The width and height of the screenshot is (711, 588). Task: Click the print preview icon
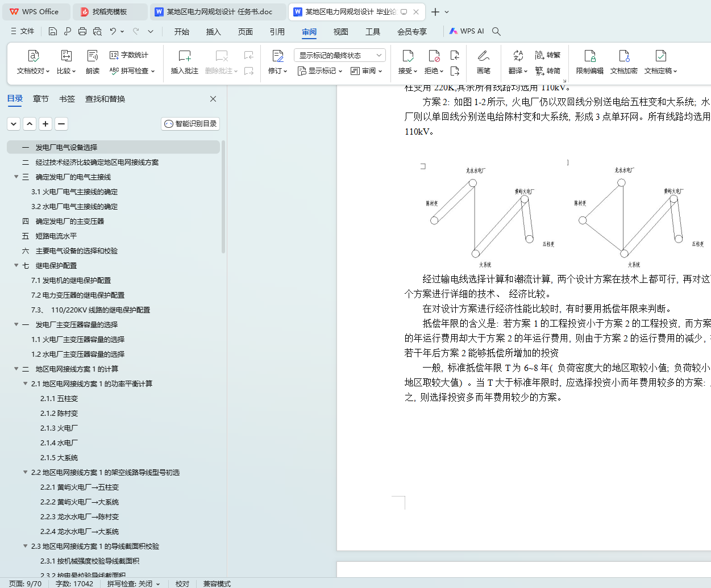pos(97,31)
